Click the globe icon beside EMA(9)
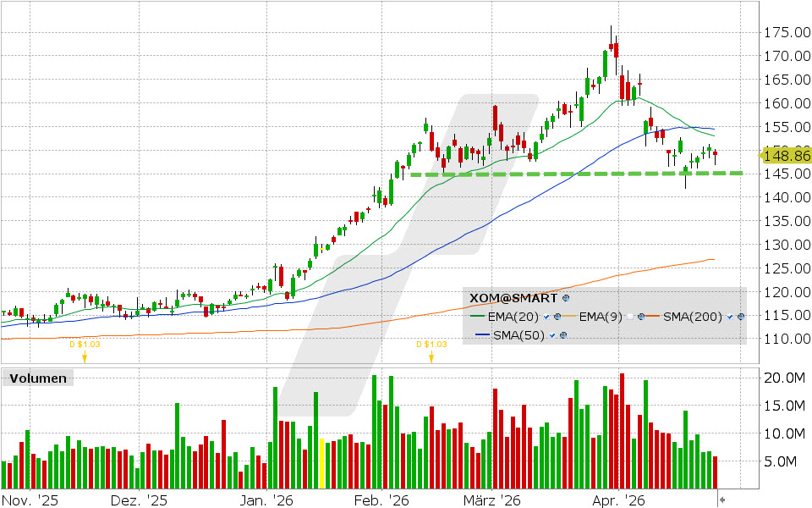This screenshot has height=508, width=812. [x=641, y=317]
